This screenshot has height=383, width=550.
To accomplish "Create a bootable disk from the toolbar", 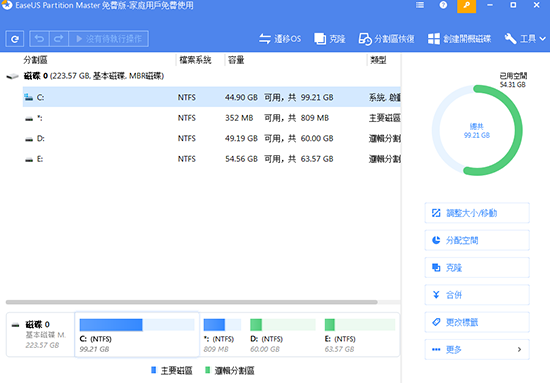I will coord(459,39).
